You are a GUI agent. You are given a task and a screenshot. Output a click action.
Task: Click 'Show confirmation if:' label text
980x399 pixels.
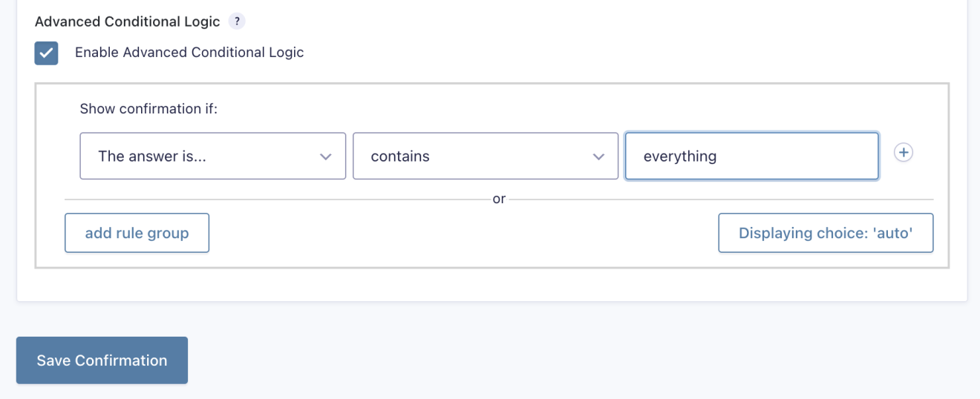[x=148, y=109]
